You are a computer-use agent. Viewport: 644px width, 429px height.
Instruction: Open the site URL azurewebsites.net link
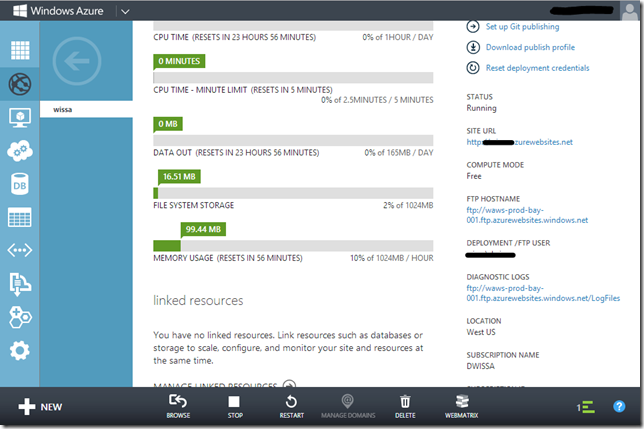pos(519,142)
